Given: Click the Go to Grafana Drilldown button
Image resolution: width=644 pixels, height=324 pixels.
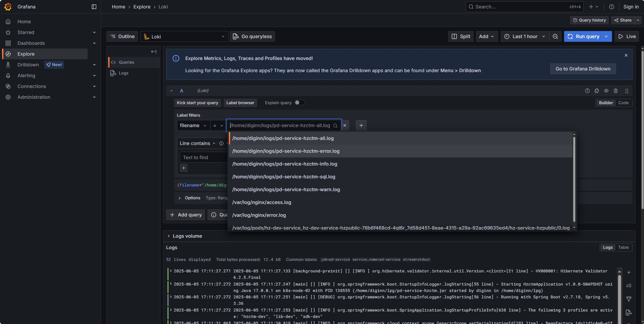Looking at the screenshot, I should pyautogui.click(x=583, y=69).
